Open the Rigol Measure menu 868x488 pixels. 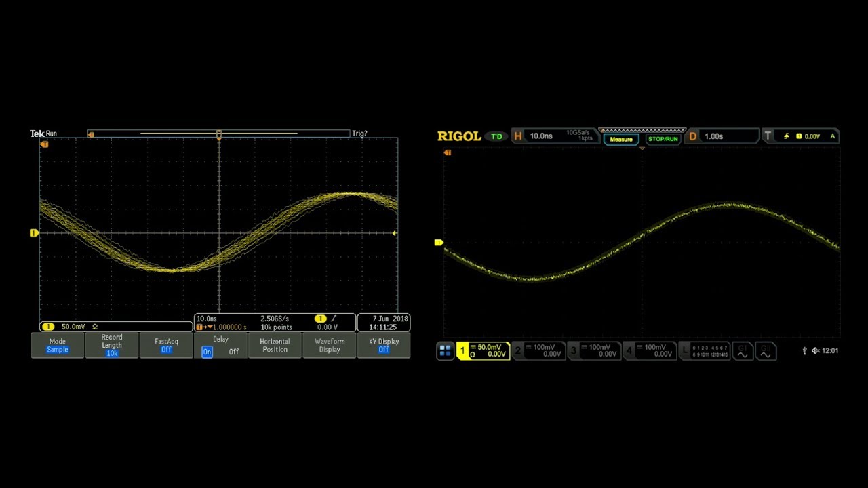click(x=621, y=139)
